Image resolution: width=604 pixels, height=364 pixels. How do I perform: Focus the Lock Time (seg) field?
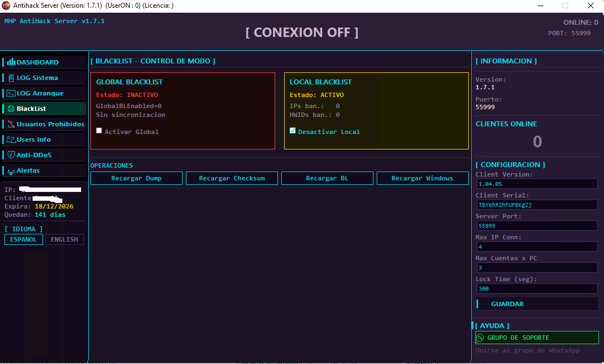537,289
